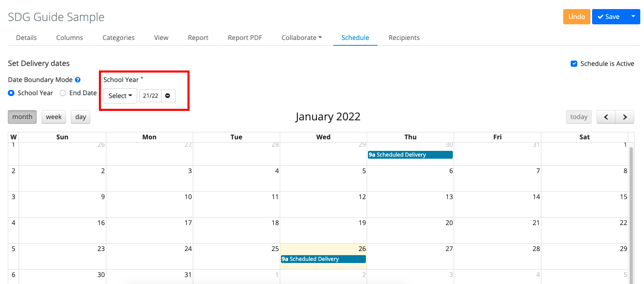The height and width of the screenshot is (284, 644).
Task: Select the School Year radio button
Action: [11, 93]
